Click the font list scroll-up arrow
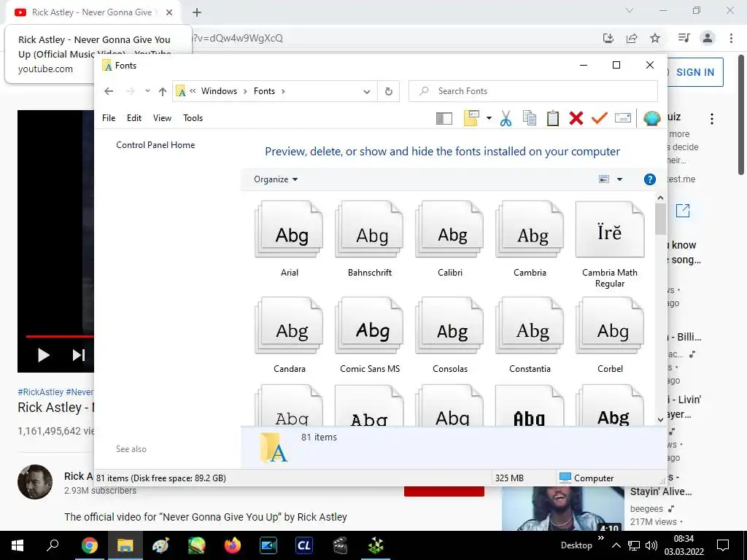The width and height of the screenshot is (747, 560). (660, 197)
